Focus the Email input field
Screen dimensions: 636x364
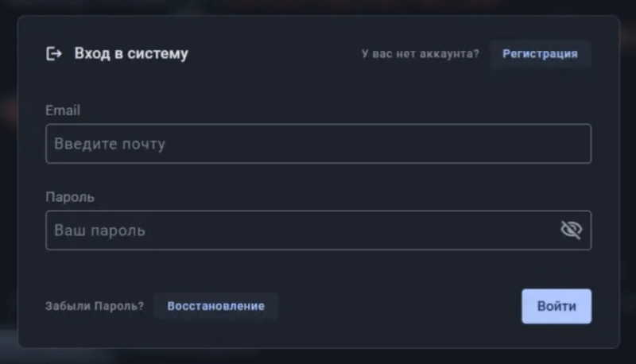pyautogui.click(x=318, y=144)
